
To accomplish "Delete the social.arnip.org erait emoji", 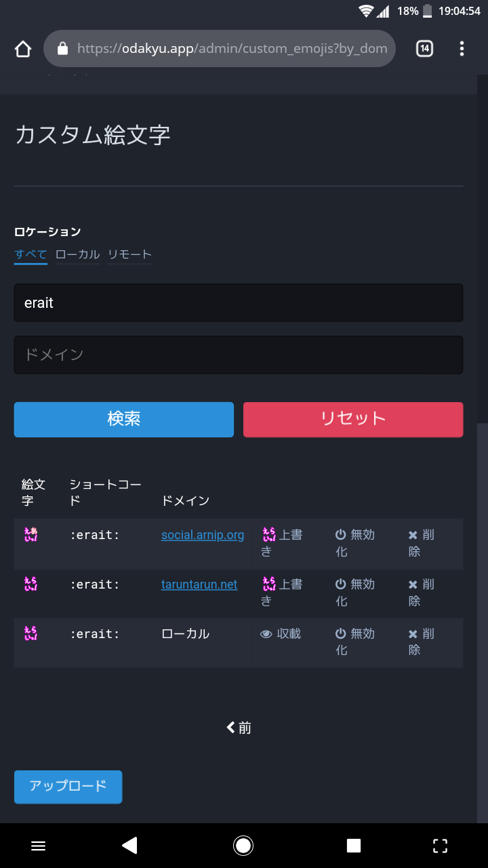I will click(x=421, y=543).
